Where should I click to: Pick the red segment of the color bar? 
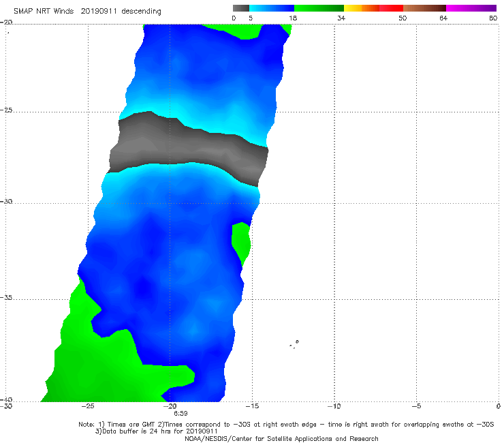click(x=391, y=8)
